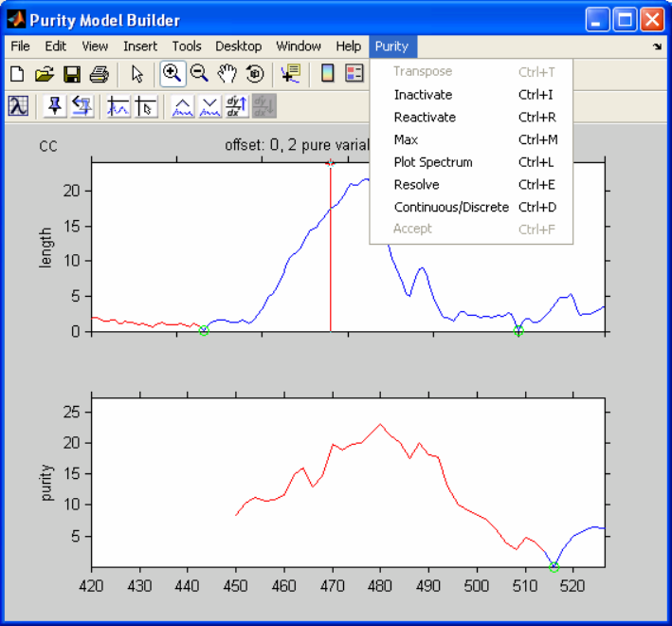The image size is (672, 626).
Task: Toggle the Edit Plot arrow pointer
Action: click(x=136, y=74)
